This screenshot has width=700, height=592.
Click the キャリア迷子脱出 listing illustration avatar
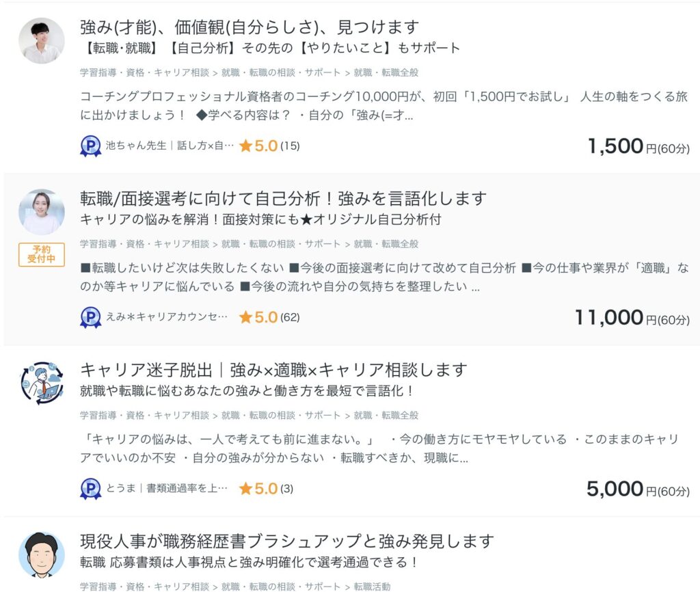[x=41, y=384]
